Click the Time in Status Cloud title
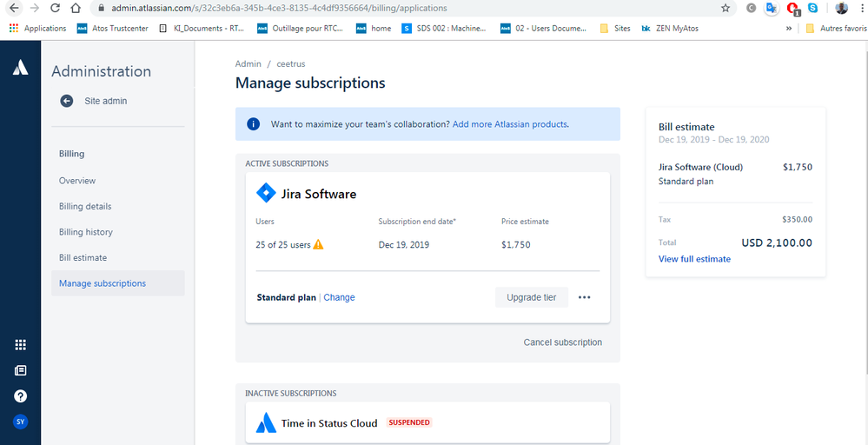 pyautogui.click(x=328, y=423)
